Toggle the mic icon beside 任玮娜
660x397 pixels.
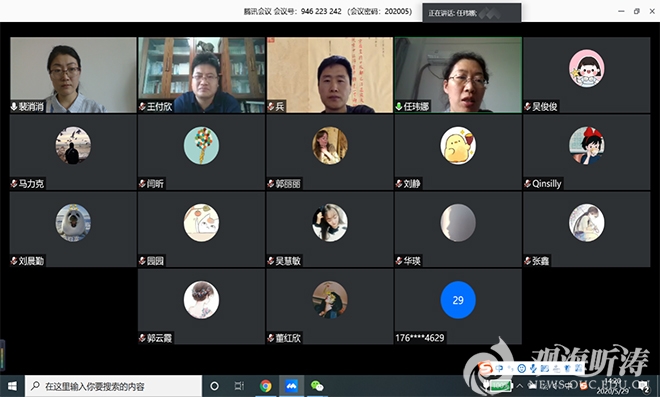[x=399, y=107]
